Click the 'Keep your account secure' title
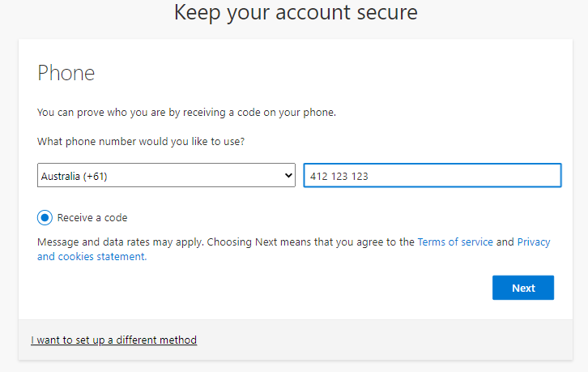 [x=295, y=13]
